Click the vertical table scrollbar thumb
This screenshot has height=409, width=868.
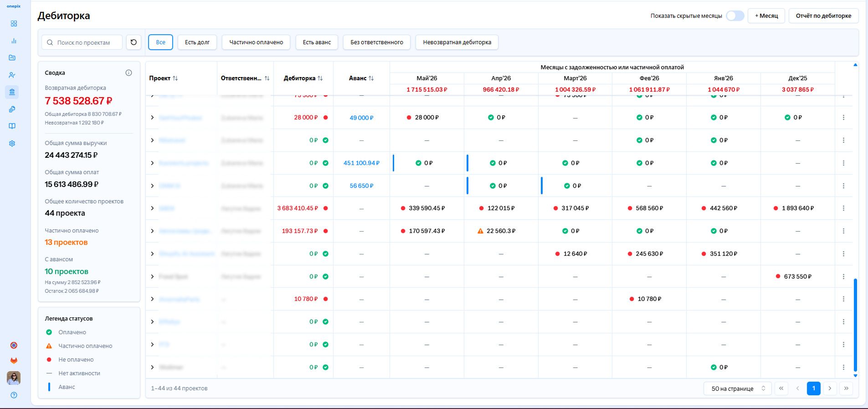[x=855, y=325]
